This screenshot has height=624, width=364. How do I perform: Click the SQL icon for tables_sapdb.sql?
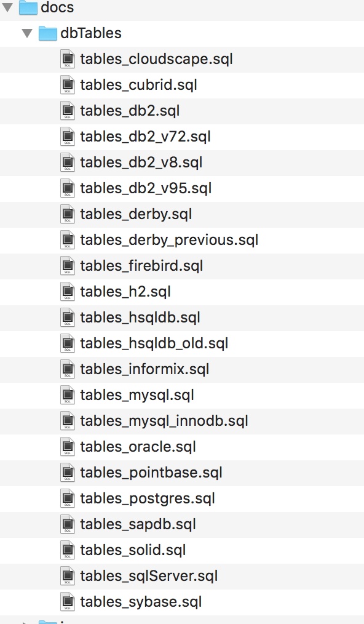pos(68,525)
